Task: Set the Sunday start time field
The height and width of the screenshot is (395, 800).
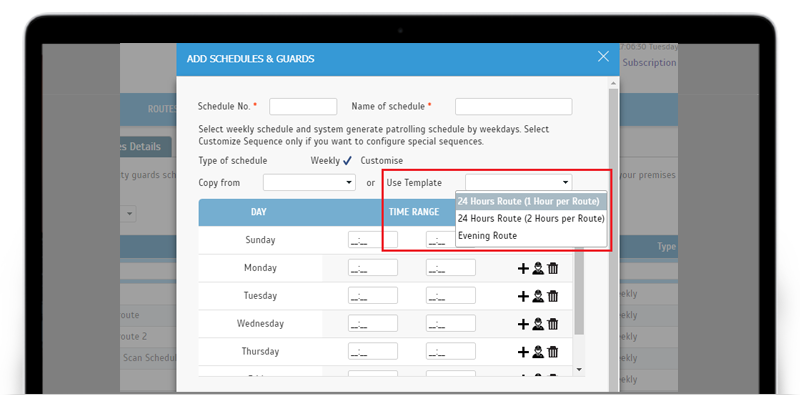Action: coord(373,240)
